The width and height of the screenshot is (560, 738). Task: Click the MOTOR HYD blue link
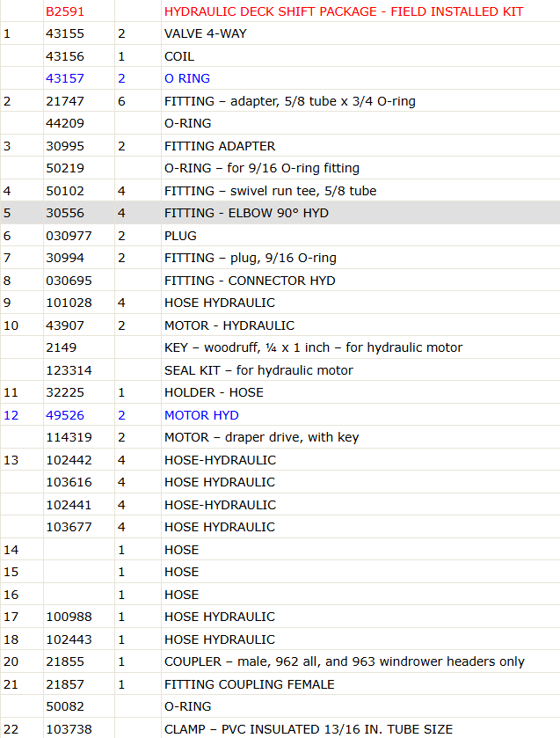coord(201,415)
